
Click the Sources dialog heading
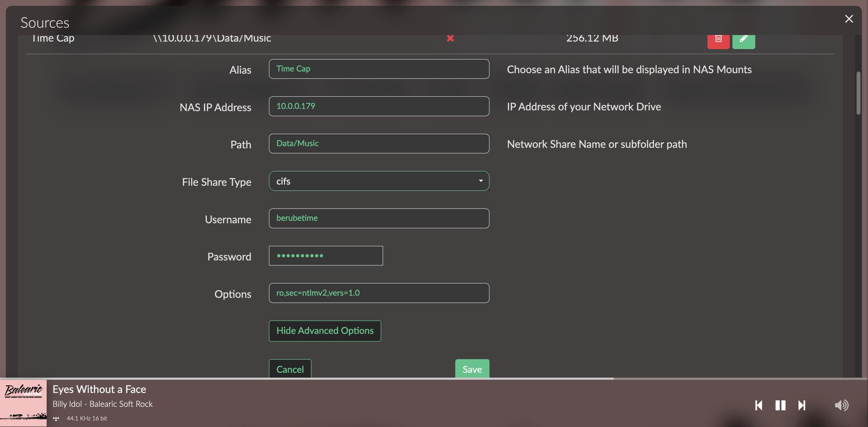coord(45,23)
